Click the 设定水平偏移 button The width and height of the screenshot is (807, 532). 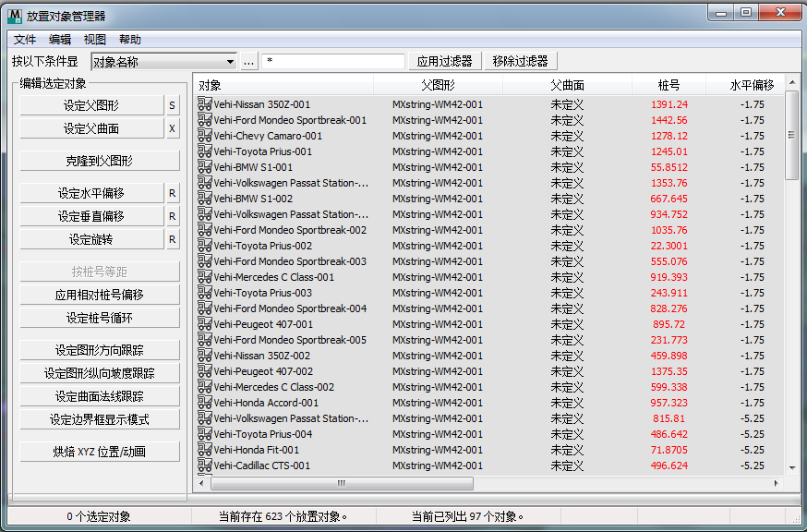coord(91,193)
